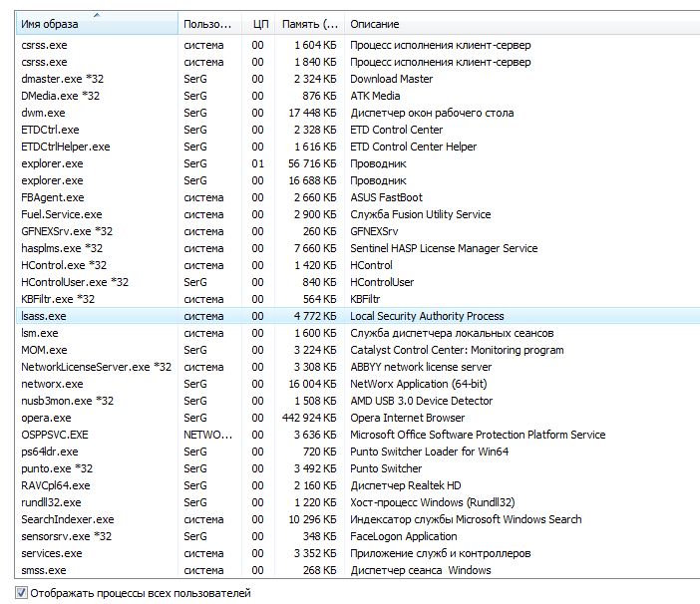700x604 pixels.
Task: Select the Fuel.Service.exe process
Action: pyautogui.click(x=358, y=214)
